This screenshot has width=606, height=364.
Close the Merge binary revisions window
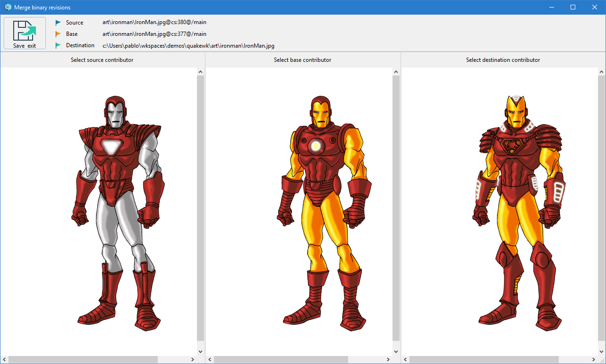point(595,7)
